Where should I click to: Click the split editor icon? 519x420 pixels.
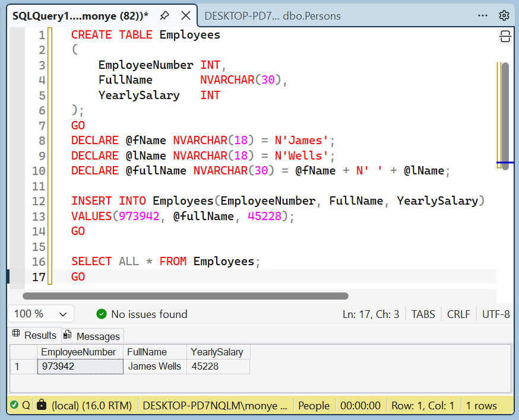tap(505, 36)
